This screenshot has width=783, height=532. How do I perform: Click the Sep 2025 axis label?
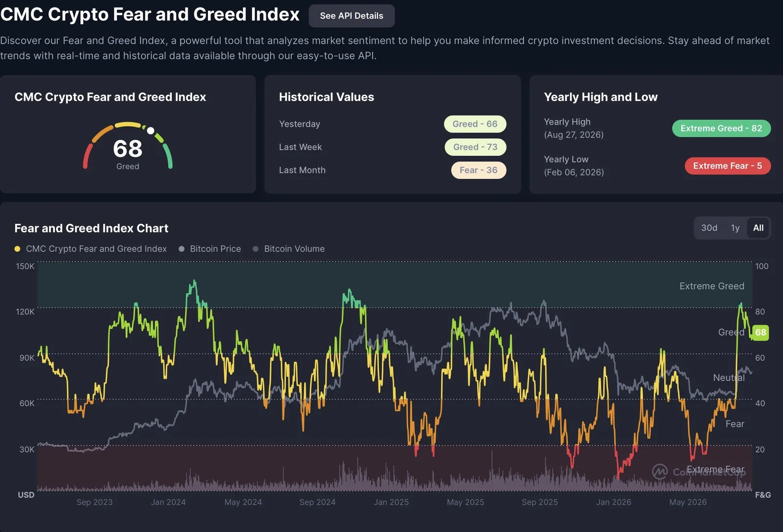coord(539,502)
